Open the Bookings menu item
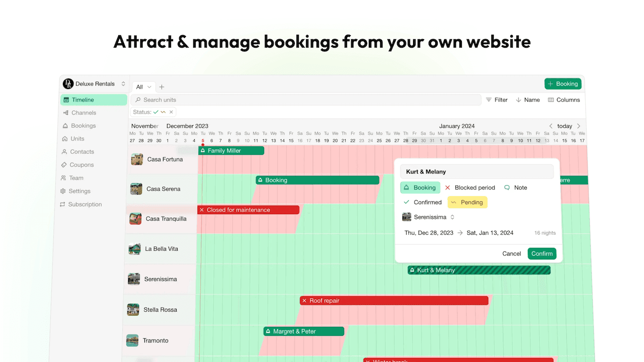The width and height of the screenshot is (644, 362). [x=83, y=126]
